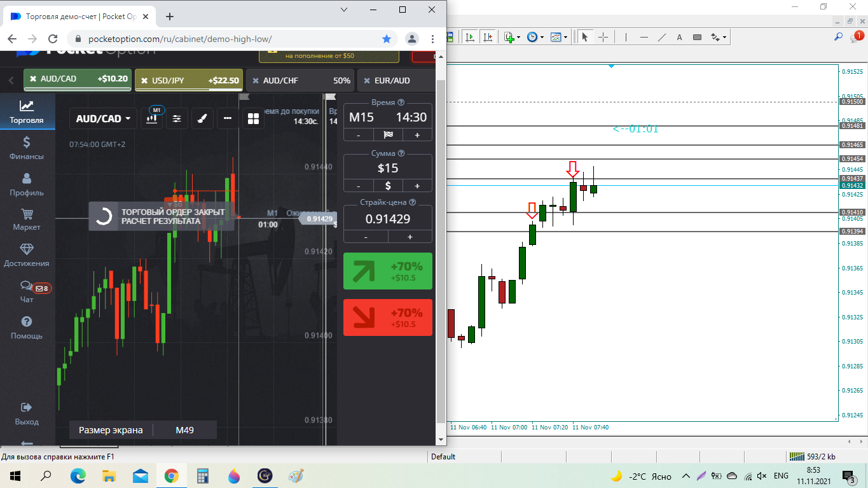Click the MetaTrader search magnifier icon
The height and width of the screenshot is (488, 868).
click(x=838, y=38)
